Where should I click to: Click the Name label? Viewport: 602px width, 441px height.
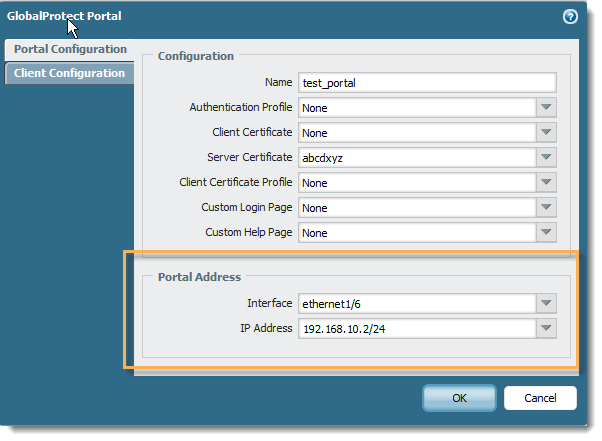pyautogui.click(x=278, y=82)
